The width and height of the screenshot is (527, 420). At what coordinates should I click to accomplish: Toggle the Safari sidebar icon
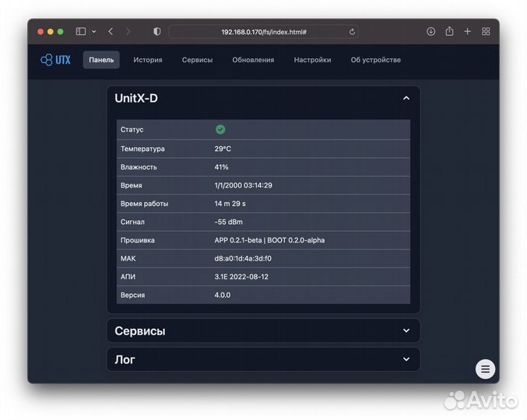[81, 32]
